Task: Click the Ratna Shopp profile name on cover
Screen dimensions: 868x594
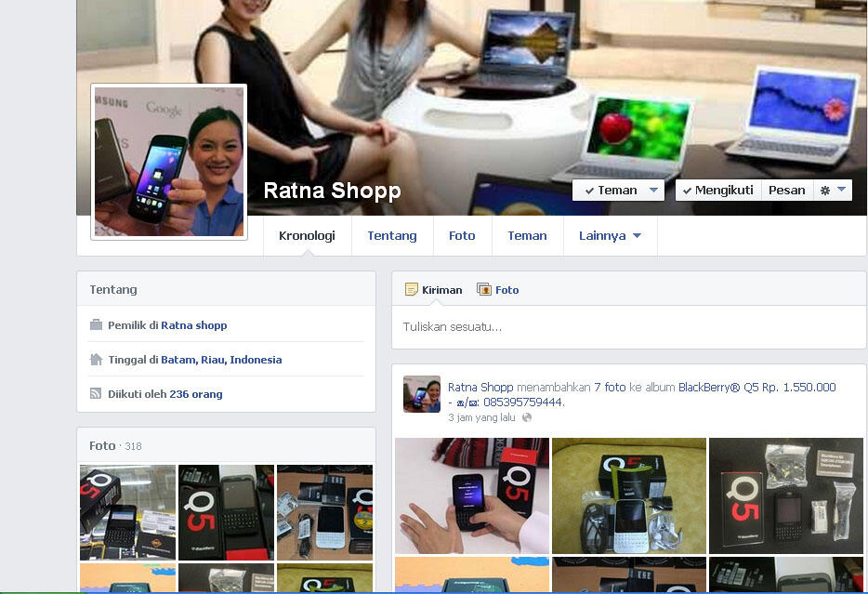Action: point(332,191)
